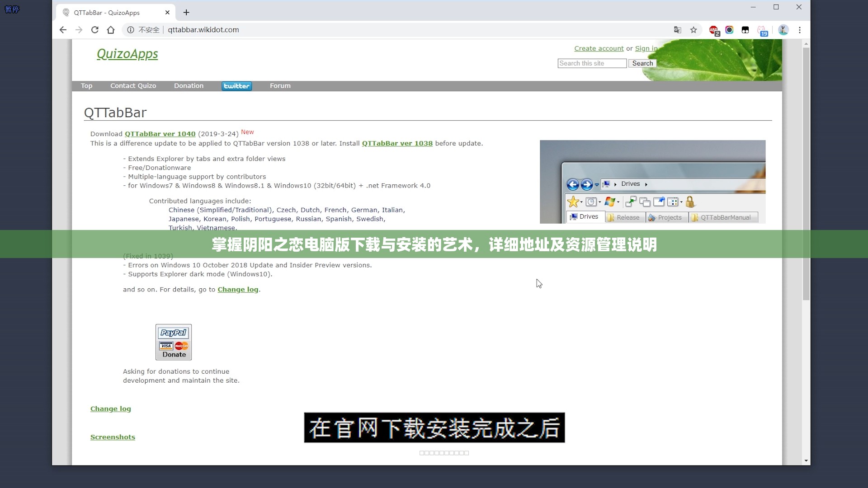This screenshot has height=488, width=868.
Task: Focus the address bar URL
Action: [203, 30]
